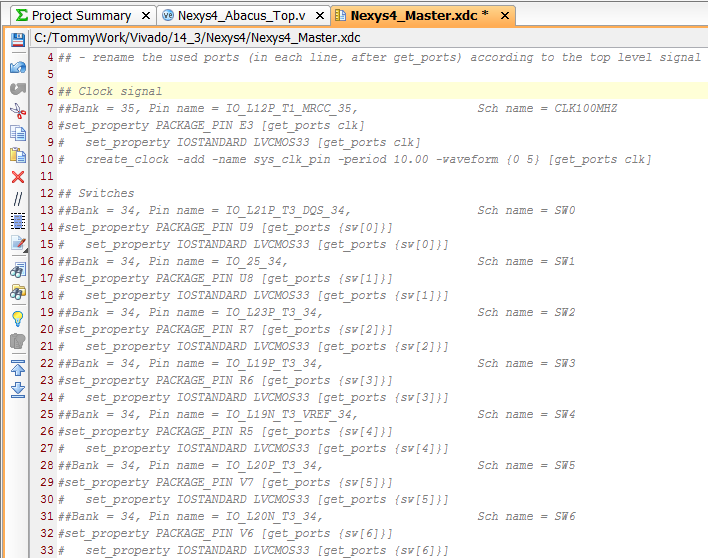Switch to the Nexys4_Abacus_Top.v tab
The image size is (708, 558).
pos(242,16)
